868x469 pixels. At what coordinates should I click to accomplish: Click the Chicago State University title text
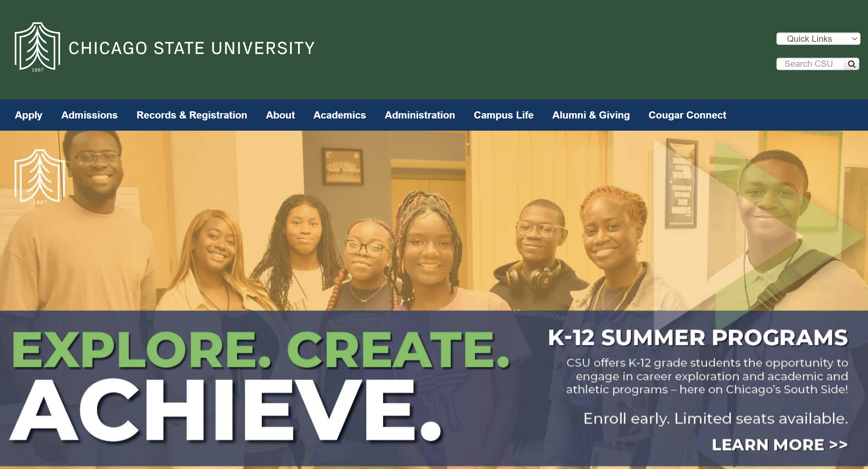point(192,48)
